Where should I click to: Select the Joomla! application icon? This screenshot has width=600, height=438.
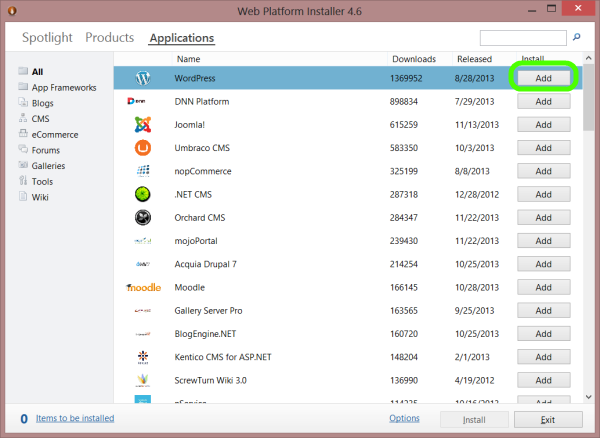(143, 124)
